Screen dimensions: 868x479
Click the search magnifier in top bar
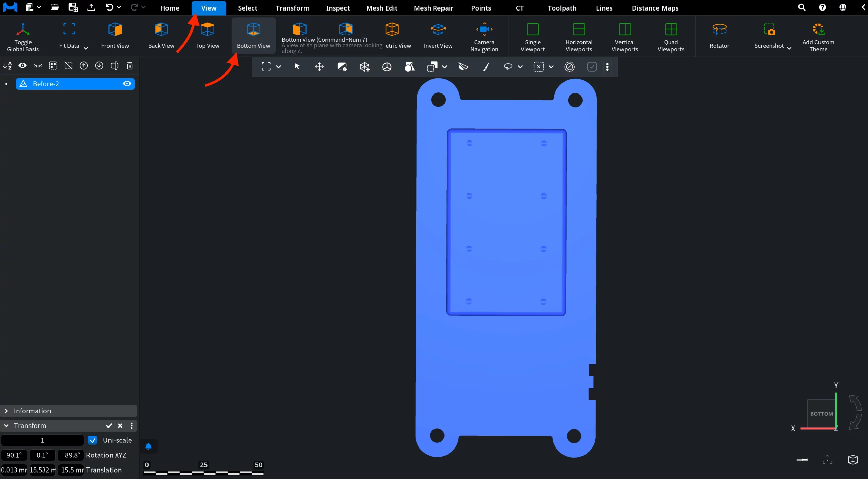(x=802, y=7)
